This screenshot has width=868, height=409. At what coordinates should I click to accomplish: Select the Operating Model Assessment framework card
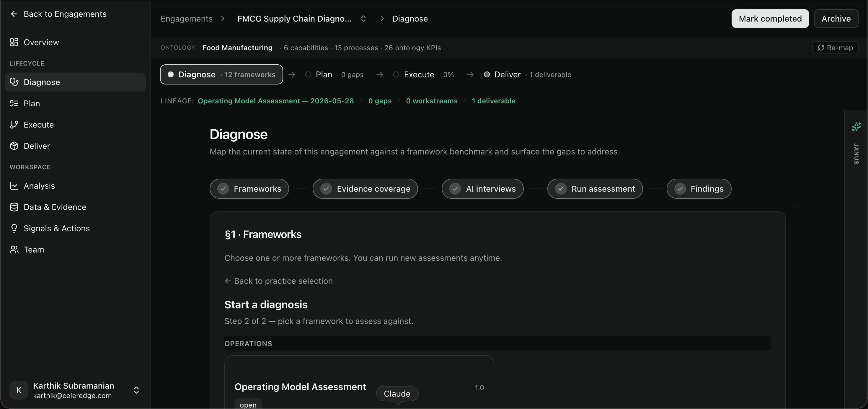pos(359,382)
